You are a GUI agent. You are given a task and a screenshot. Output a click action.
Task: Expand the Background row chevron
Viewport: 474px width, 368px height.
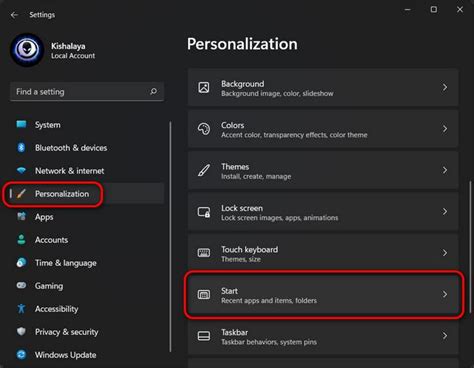[x=445, y=88]
